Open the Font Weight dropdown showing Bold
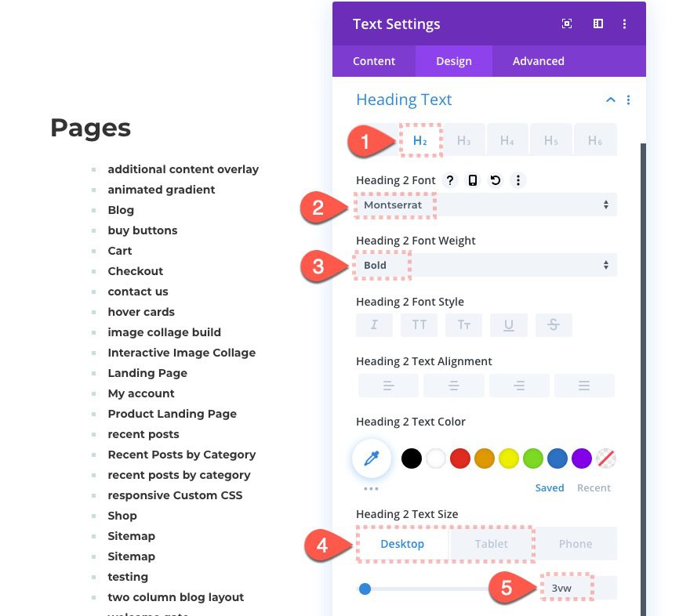Image resolution: width=690 pixels, height=616 pixels. [486, 264]
